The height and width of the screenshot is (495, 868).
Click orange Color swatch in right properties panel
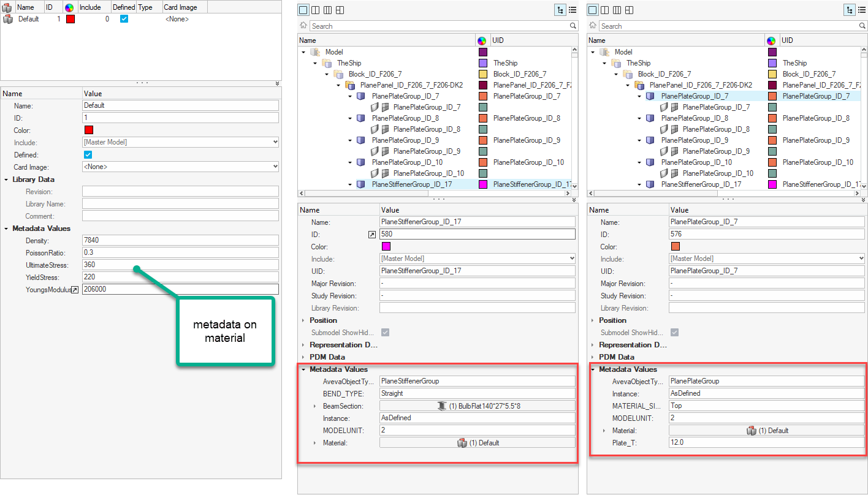click(x=676, y=246)
